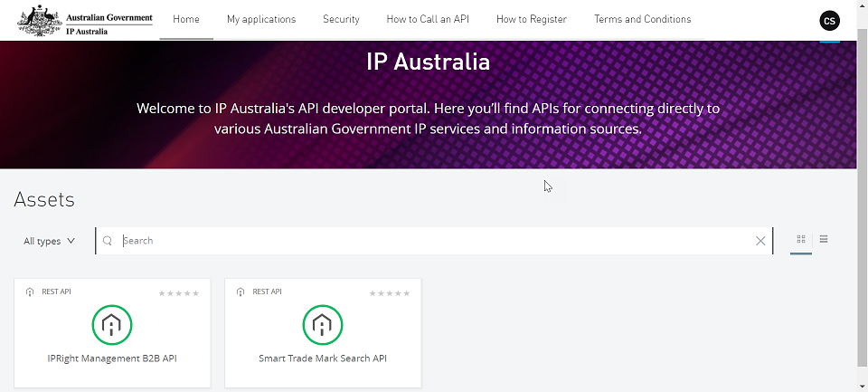Open the Smart Trade Mark Search API title link

coord(323,359)
